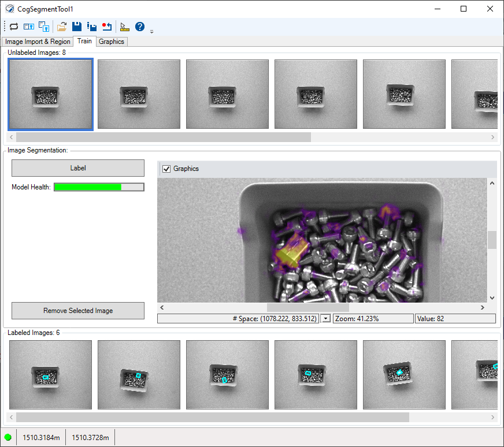Click the Save floppy disk icon

[76, 27]
